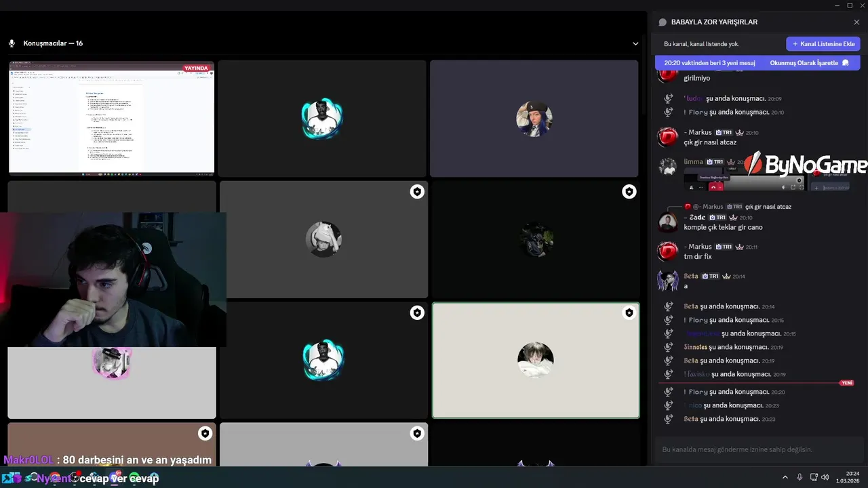
Task: Click the chat bubble icon beside BABAYLA ZOR YARIŞIRLAR
Action: click(x=663, y=22)
